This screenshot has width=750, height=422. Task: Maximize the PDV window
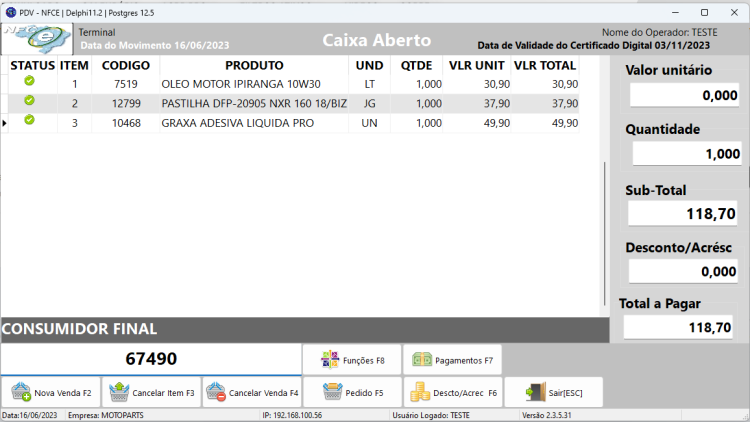tap(704, 12)
